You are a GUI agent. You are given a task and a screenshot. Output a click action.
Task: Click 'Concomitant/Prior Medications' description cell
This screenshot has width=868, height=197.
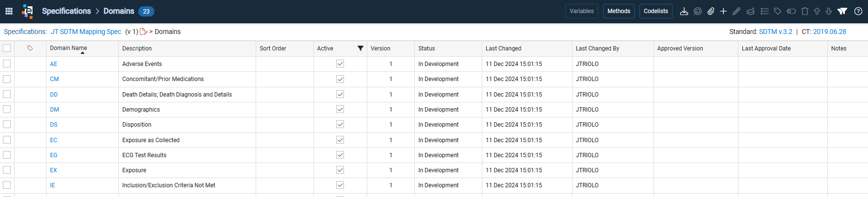[163, 79]
